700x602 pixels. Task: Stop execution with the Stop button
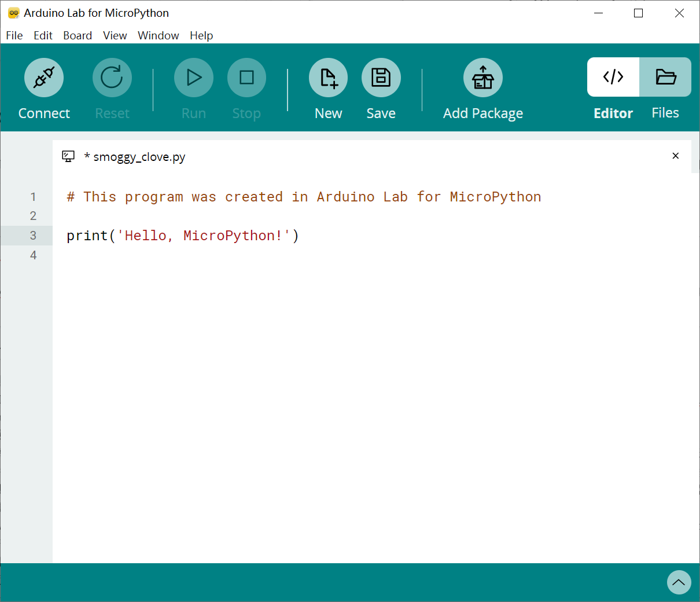click(246, 78)
